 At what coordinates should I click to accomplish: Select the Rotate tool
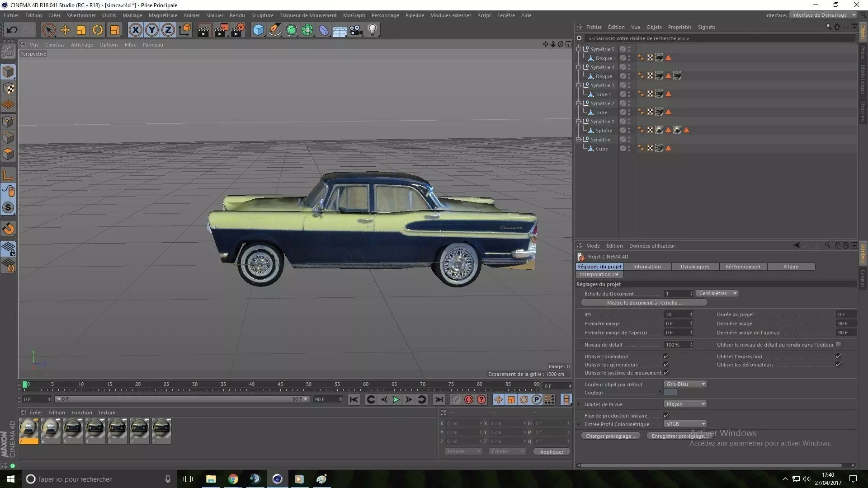97,30
